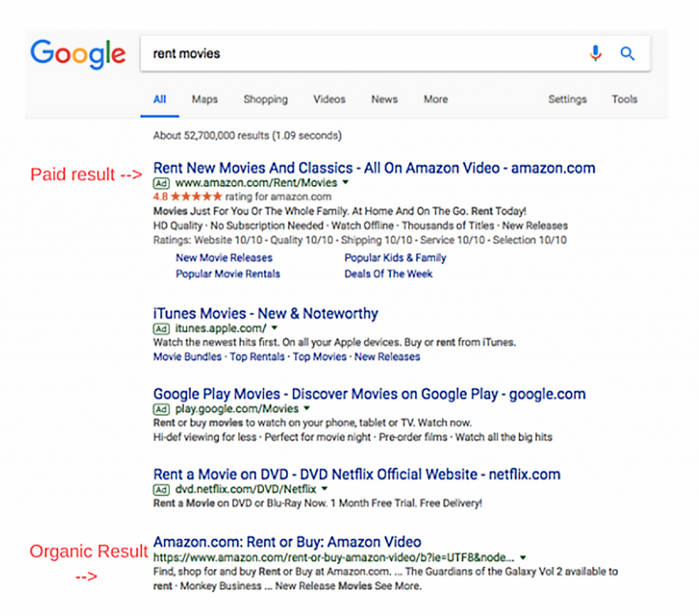Click 'Ratings: Website 10/10' line
Image resolution: width=699 pixels, height=616 pixels.
[360, 240]
